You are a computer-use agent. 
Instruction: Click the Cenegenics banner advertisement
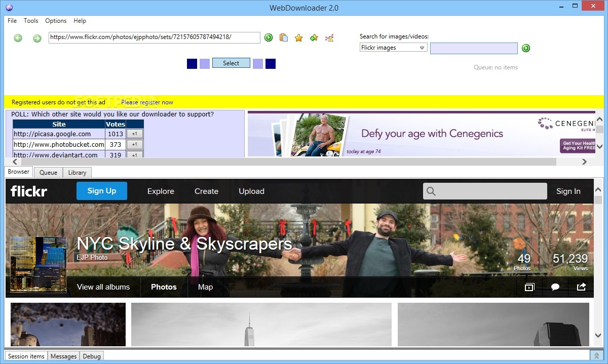421,134
